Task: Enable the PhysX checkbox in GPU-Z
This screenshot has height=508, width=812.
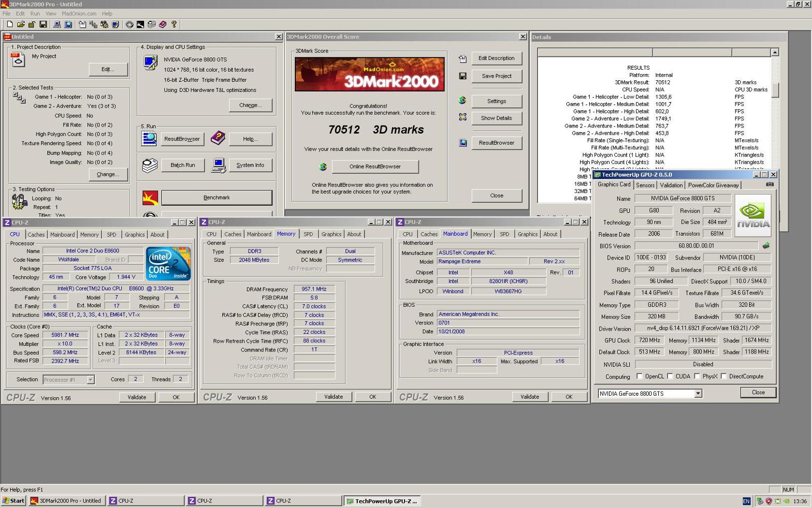Action: pos(697,376)
